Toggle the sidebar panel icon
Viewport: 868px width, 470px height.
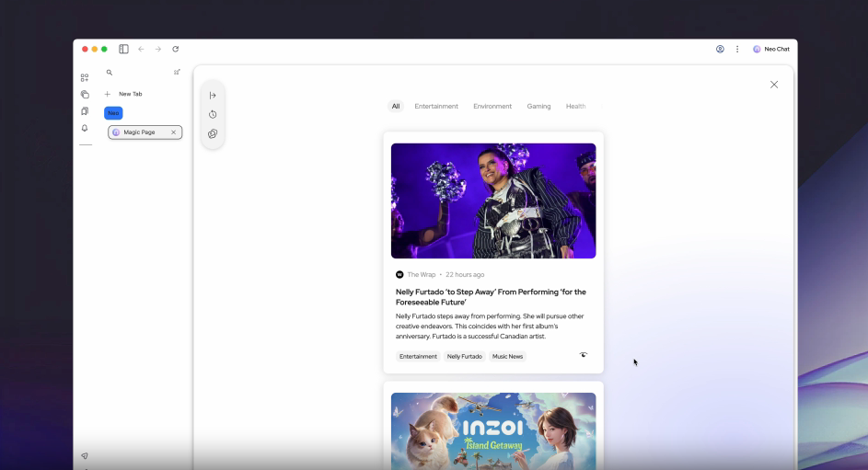[x=123, y=49]
